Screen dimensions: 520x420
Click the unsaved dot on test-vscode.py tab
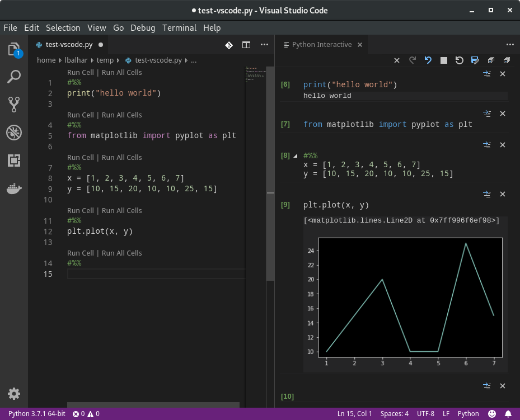tap(101, 45)
